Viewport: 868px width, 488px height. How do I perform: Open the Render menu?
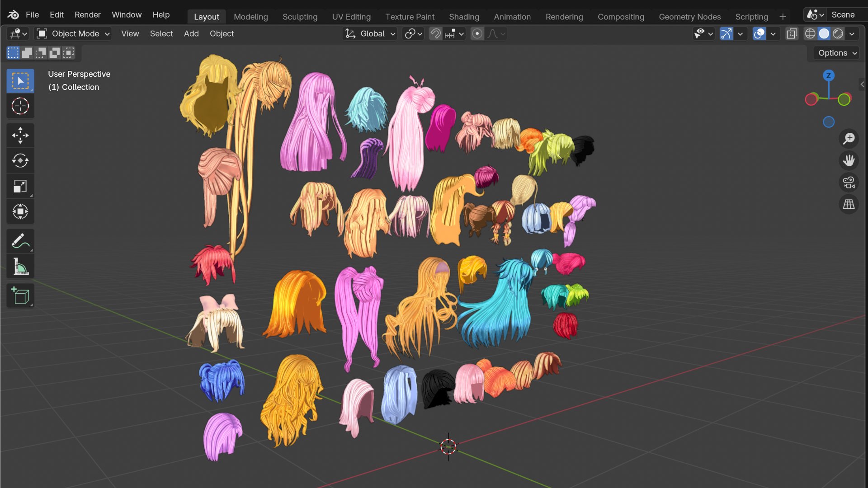point(87,14)
